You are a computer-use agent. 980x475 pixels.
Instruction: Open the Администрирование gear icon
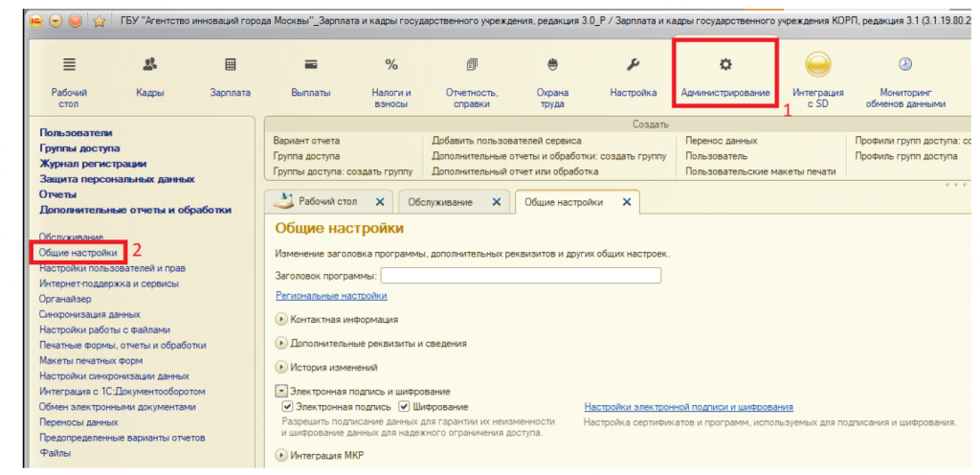click(725, 65)
